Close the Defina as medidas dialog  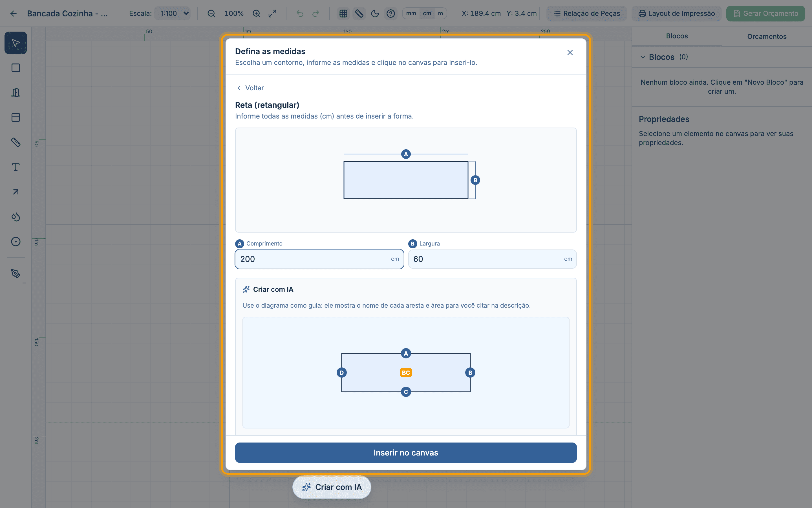(570, 52)
